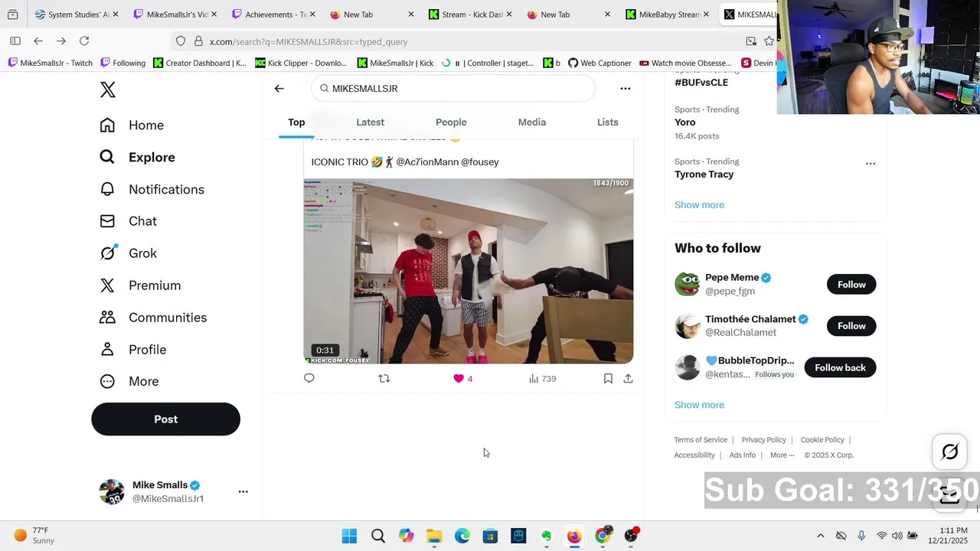The width and height of the screenshot is (980, 551).
Task: Click the back arrow beside search box
Action: (279, 89)
